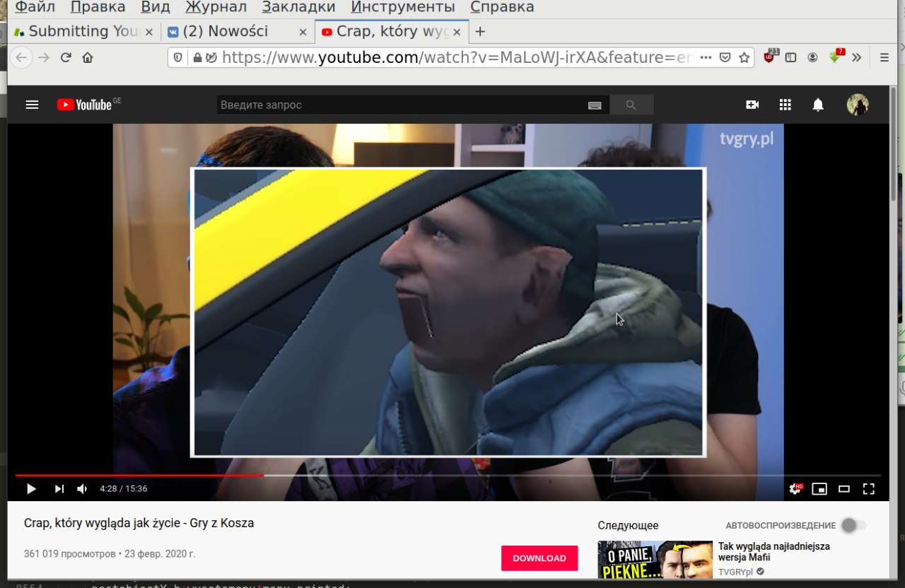Open tracking protection shield icon

click(x=178, y=57)
